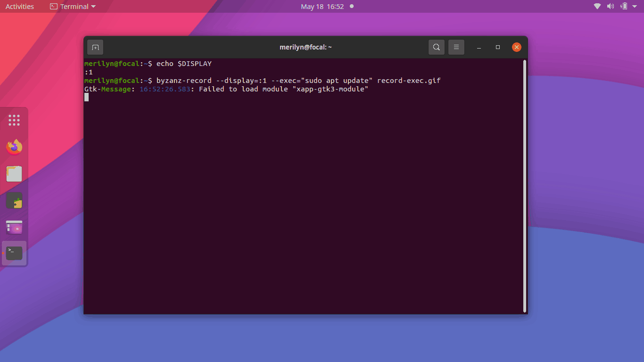Open the Activities overview

pyautogui.click(x=19, y=6)
